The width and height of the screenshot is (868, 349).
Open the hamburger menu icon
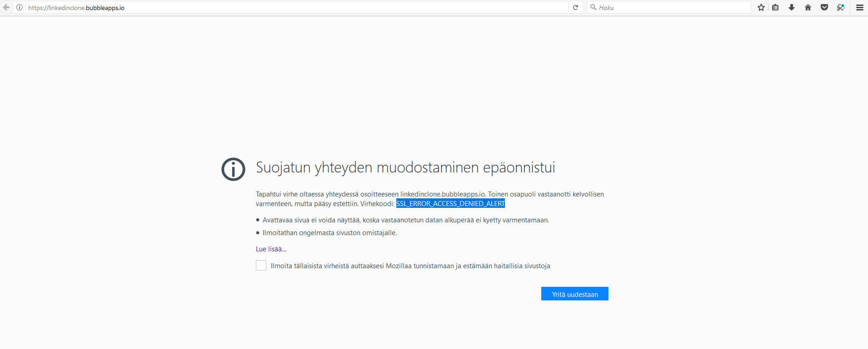(x=860, y=7)
